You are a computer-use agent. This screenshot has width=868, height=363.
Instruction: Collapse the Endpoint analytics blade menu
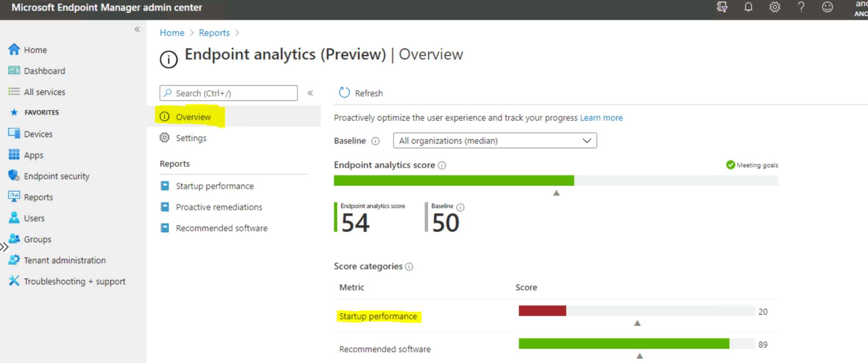310,93
